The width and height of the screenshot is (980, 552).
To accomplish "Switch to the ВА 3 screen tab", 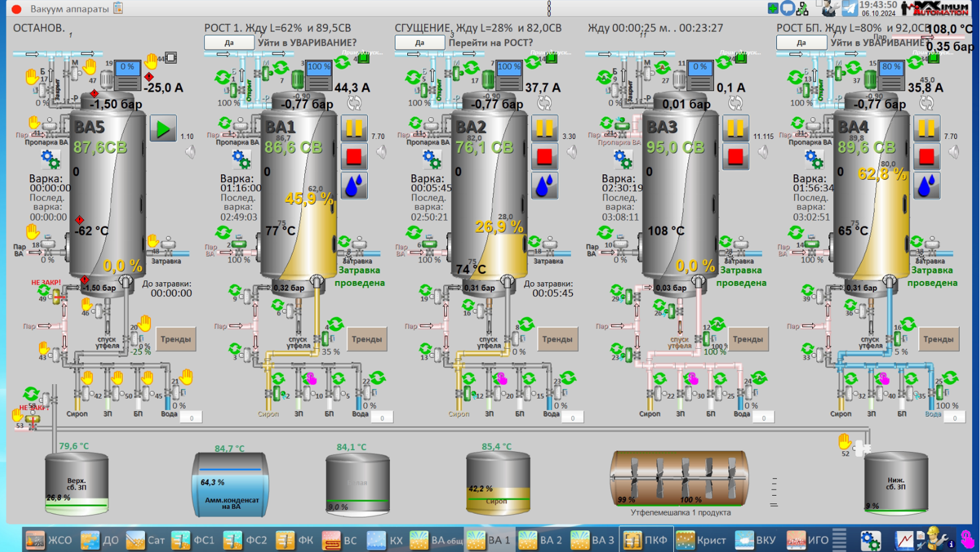I will point(592,540).
